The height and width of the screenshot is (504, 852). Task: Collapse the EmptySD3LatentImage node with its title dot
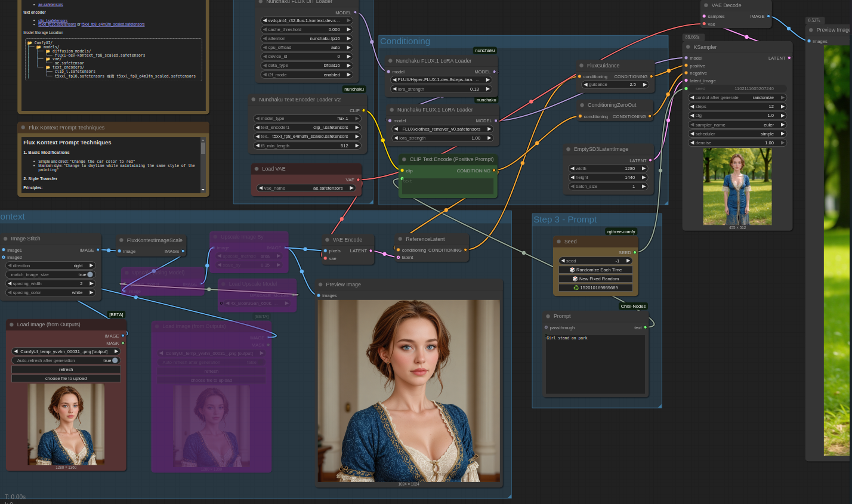(x=568, y=149)
